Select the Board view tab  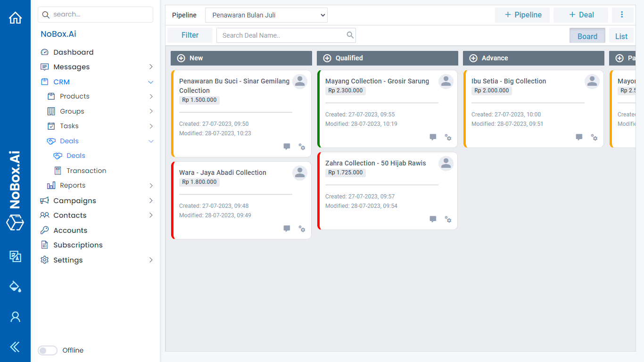(x=587, y=35)
